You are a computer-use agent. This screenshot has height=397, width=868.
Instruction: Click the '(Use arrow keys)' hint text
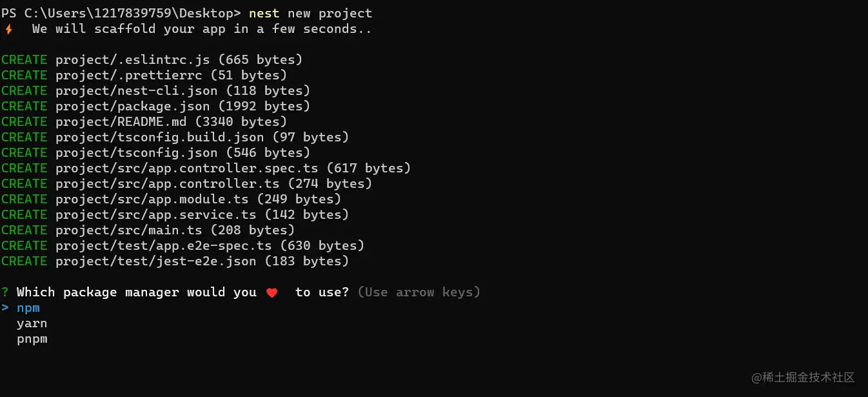[419, 292]
